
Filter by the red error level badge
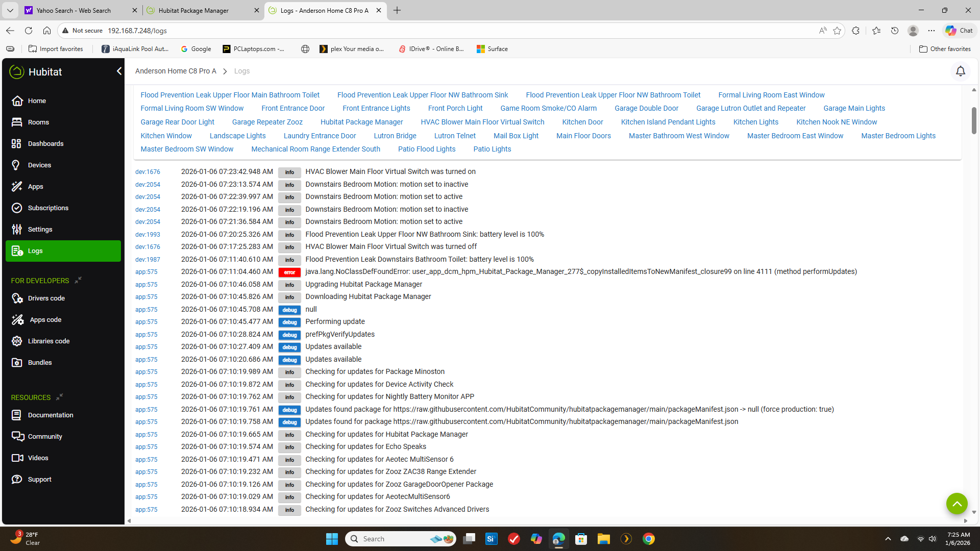tap(289, 272)
